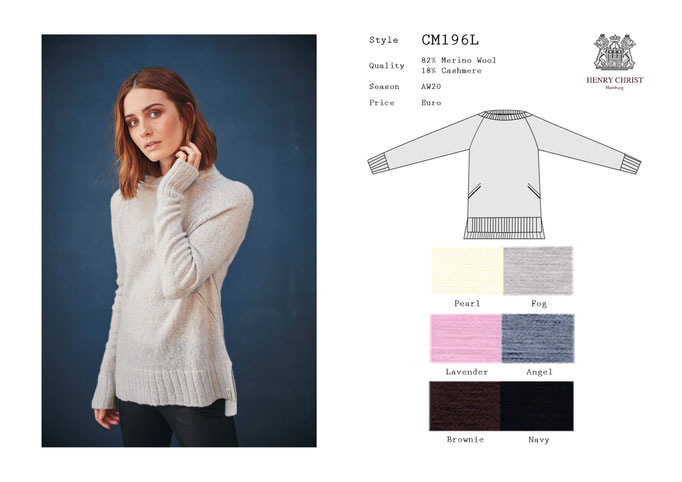Choose the Navy color swatch

coord(537,406)
